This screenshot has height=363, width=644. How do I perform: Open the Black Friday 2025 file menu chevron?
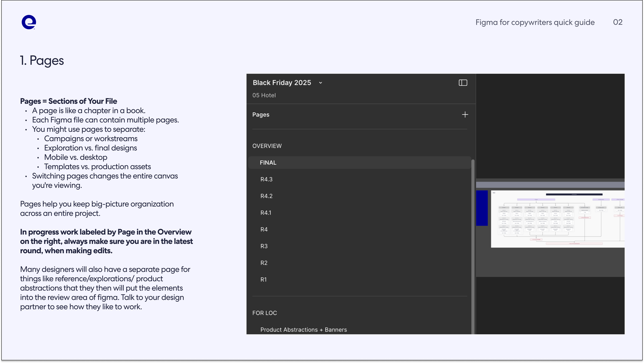(321, 83)
